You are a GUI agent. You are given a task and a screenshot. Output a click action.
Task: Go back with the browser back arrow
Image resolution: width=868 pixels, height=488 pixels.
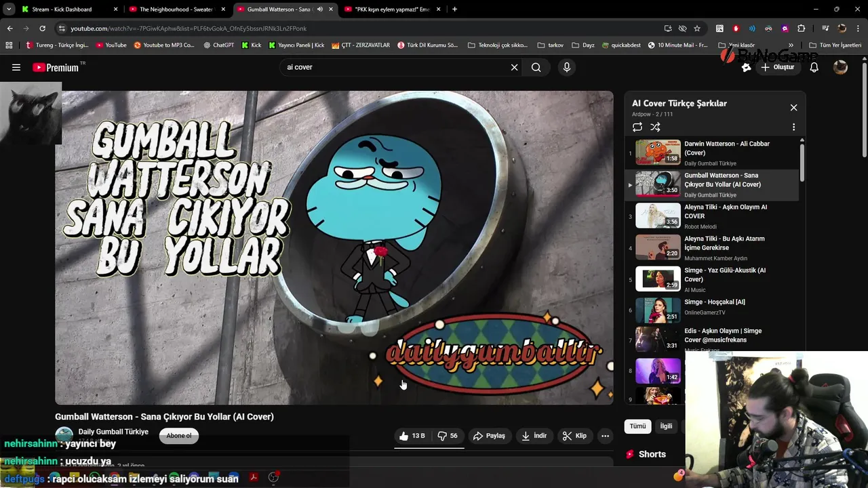point(9,28)
